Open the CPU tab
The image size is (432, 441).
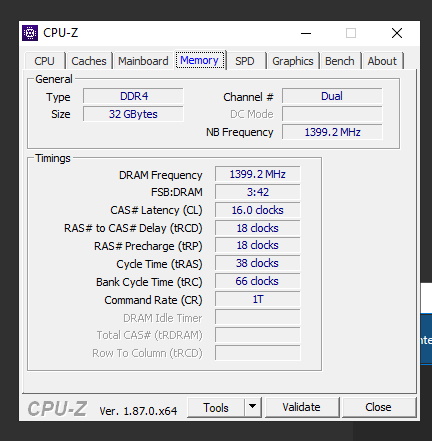(x=44, y=61)
